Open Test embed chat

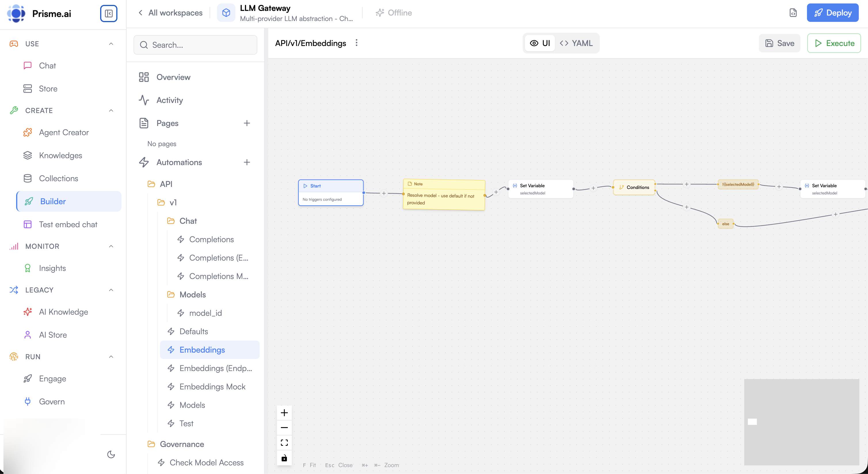coord(68,224)
